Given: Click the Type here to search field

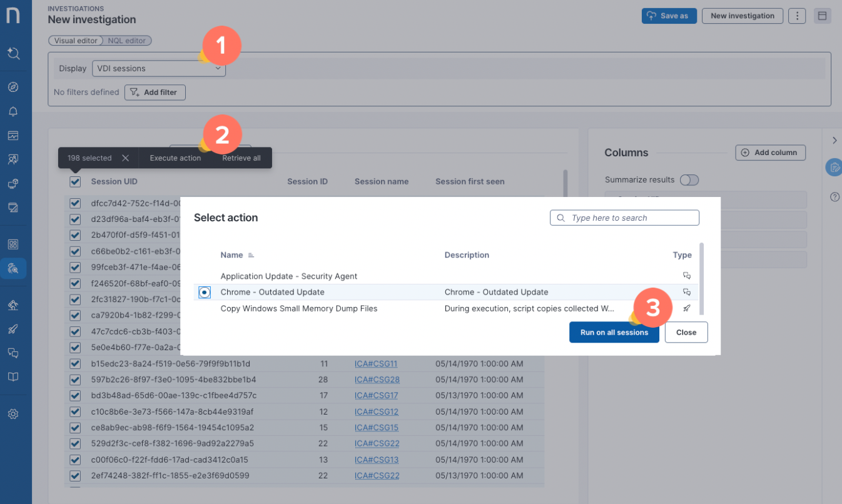Looking at the screenshot, I should (x=624, y=218).
